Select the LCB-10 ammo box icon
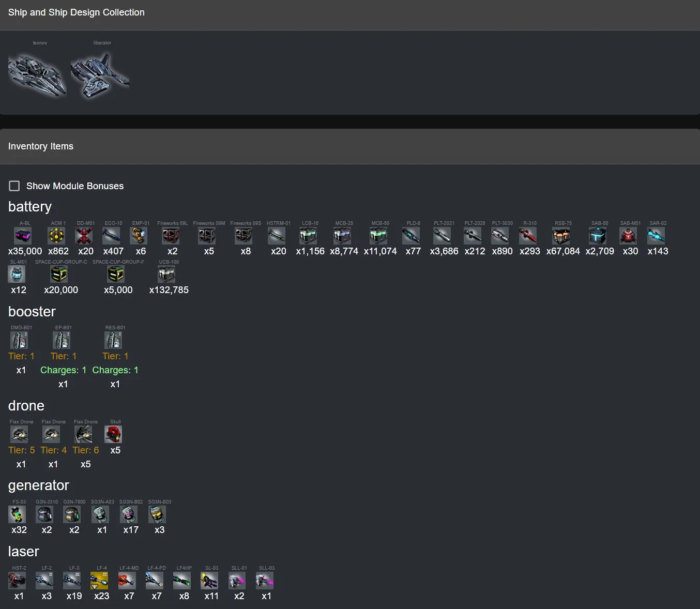 (x=308, y=236)
